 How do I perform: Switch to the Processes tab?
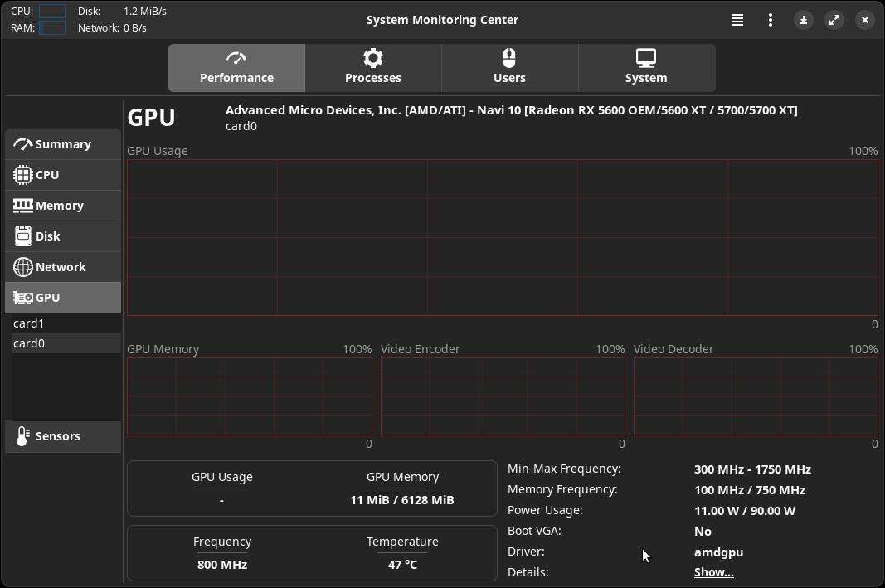pos(373,68)
